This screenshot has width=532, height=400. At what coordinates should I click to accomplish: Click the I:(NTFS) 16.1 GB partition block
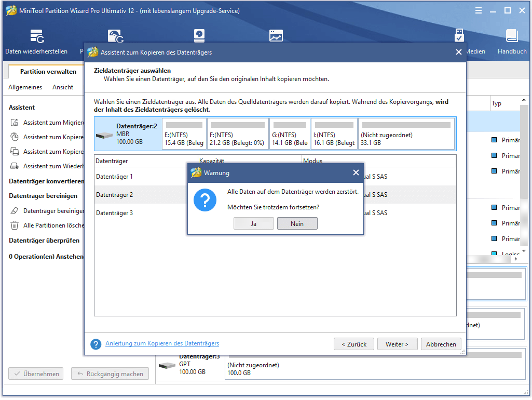335,134
